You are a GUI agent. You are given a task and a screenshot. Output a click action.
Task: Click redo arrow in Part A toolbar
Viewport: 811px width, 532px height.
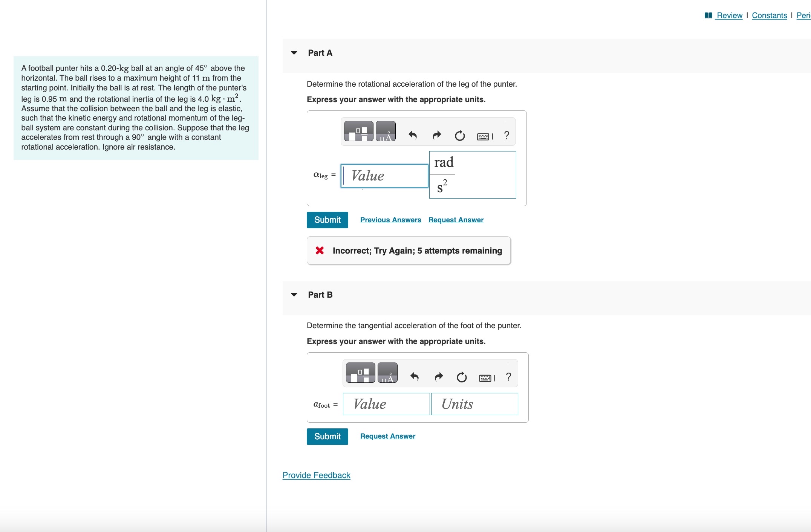[436, 135]
